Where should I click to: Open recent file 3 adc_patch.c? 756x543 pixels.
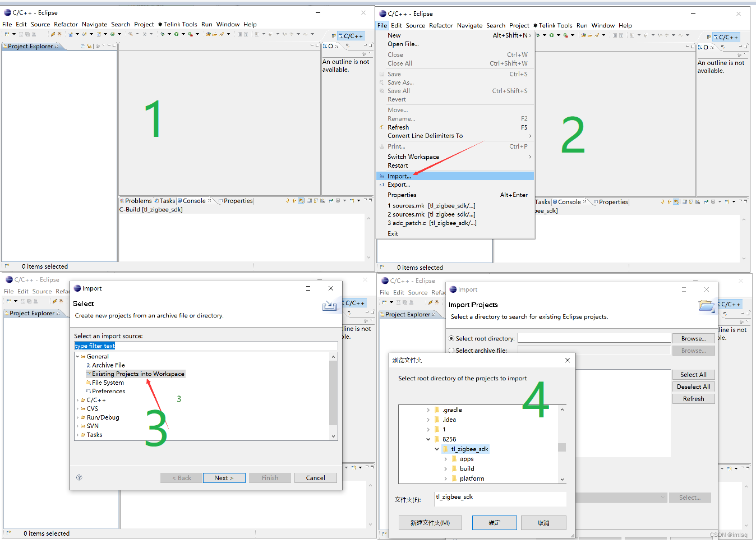pos(455,223)
